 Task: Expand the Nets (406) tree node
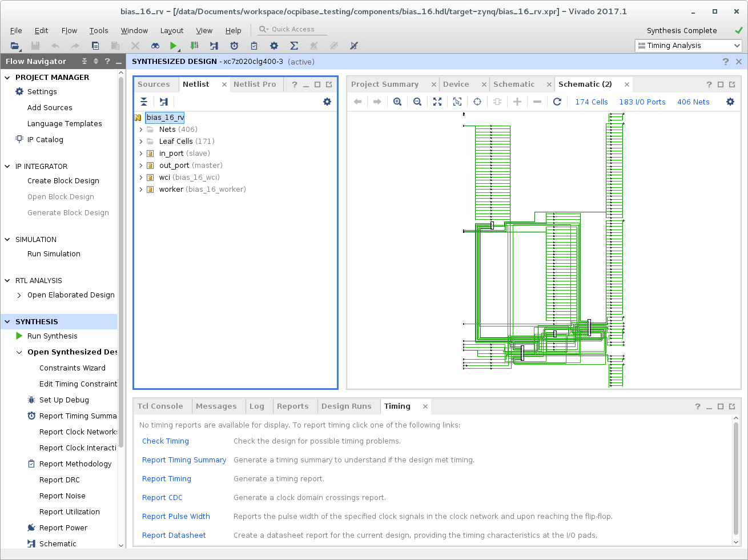141,130
